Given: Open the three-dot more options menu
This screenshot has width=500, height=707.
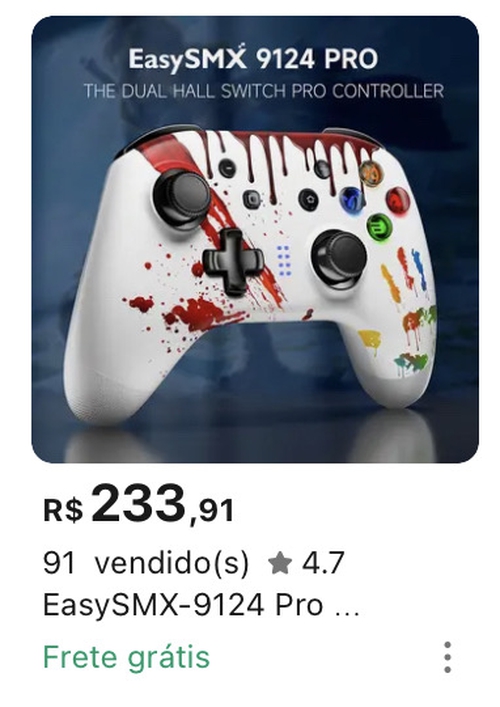Looking at the screenshot, I should click(447, 657).
